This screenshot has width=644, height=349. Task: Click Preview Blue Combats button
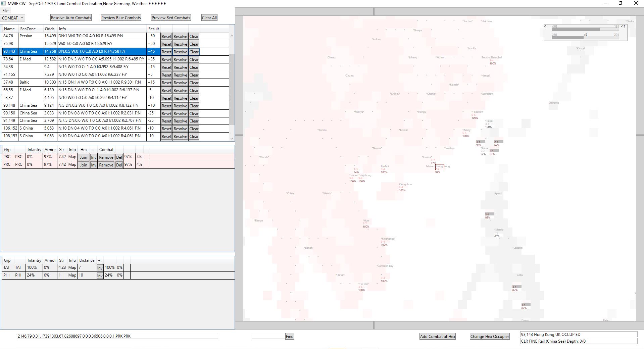[121, 18]
